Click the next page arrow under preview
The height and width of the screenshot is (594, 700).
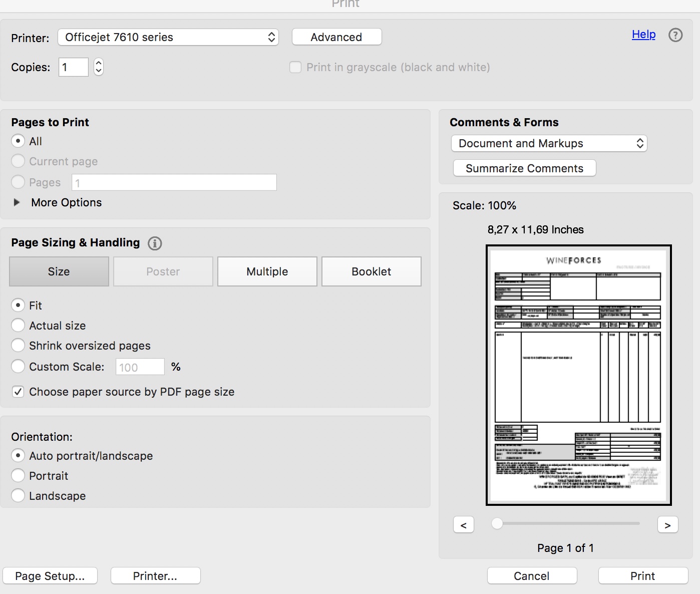click(x=667, y=524)
